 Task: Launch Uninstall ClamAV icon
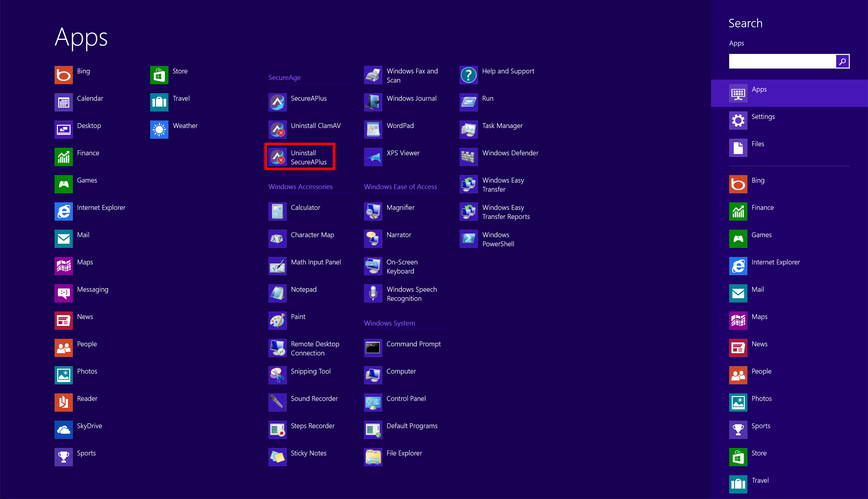pos(277,130)
